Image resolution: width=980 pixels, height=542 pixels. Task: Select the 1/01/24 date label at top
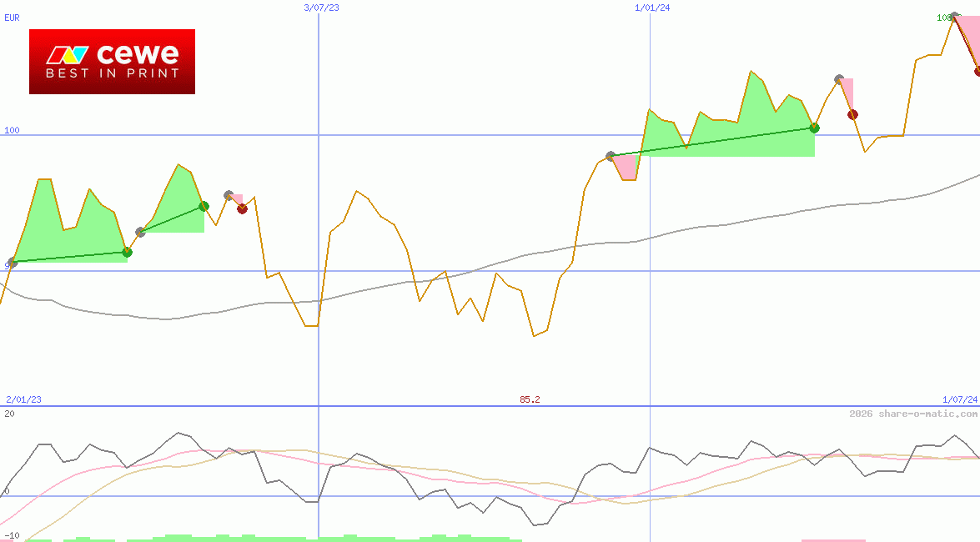(652, 8)
